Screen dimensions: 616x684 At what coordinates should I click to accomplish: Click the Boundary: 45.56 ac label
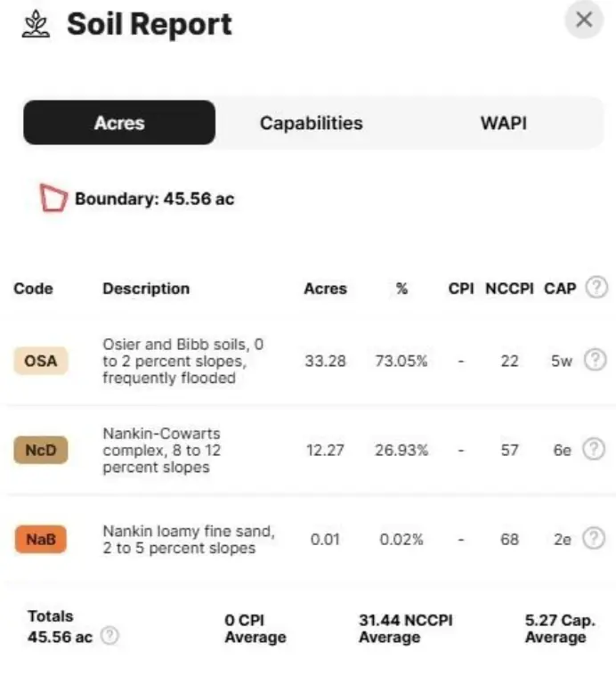(x=154, y=199)
